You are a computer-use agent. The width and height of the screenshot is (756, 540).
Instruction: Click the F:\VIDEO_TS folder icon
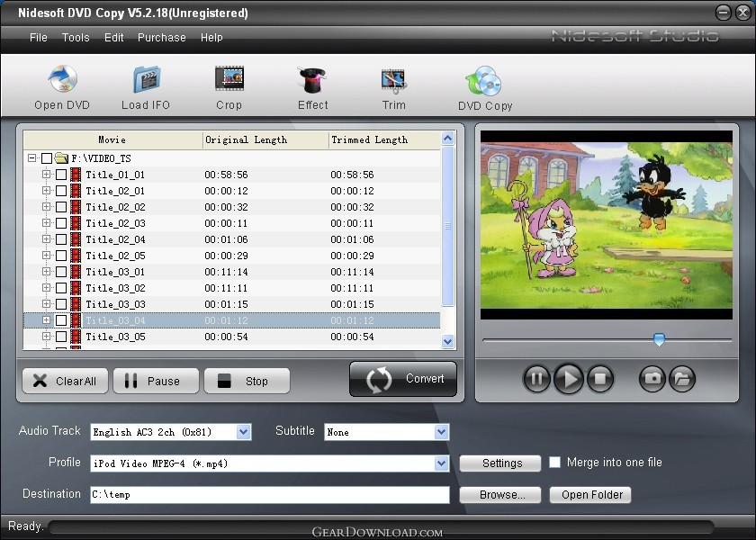pos(61,158)
